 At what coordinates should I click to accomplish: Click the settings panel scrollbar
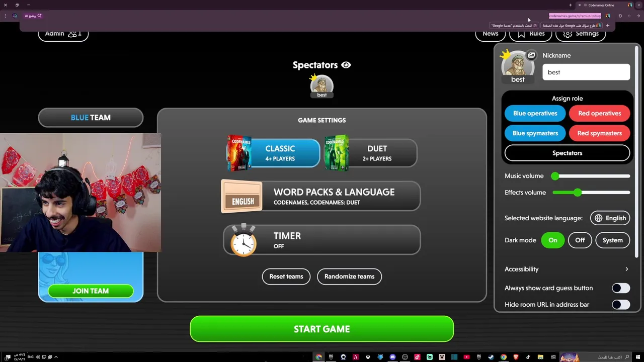pyautogui.click(x=637, y=151)
